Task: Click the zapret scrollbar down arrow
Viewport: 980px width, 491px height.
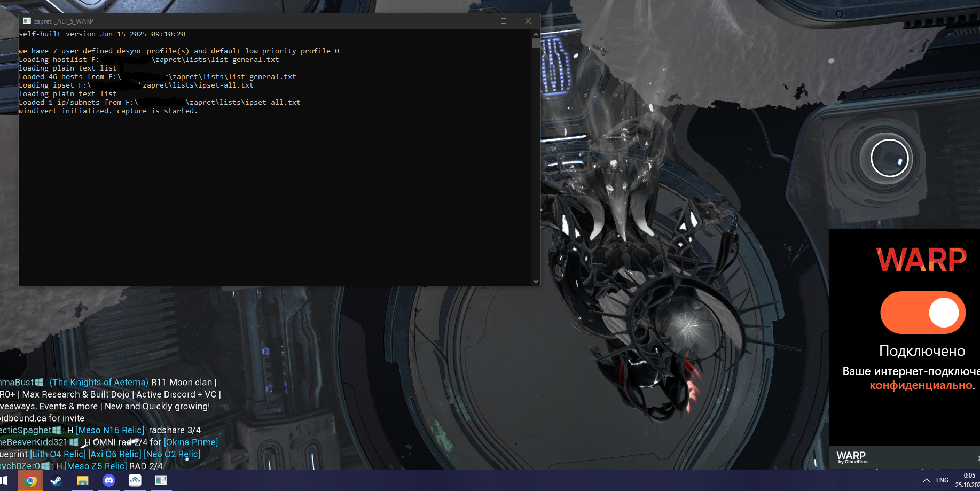Action: point(536,281)
